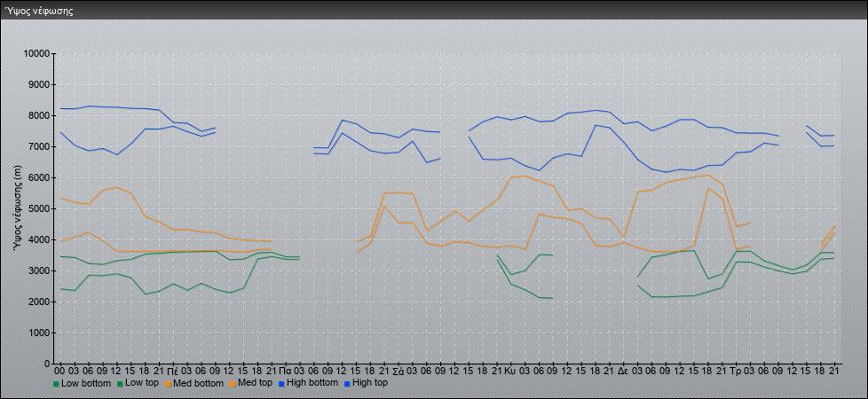
Task: Click the chart title "Ύψος νέφωσης"
Action: click(x=39, y=11)
